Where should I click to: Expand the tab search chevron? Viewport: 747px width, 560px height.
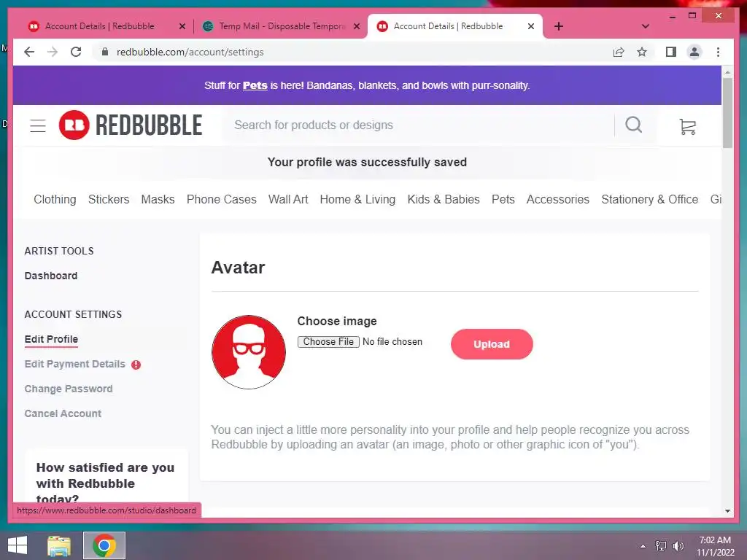click(x=645, y=26)
